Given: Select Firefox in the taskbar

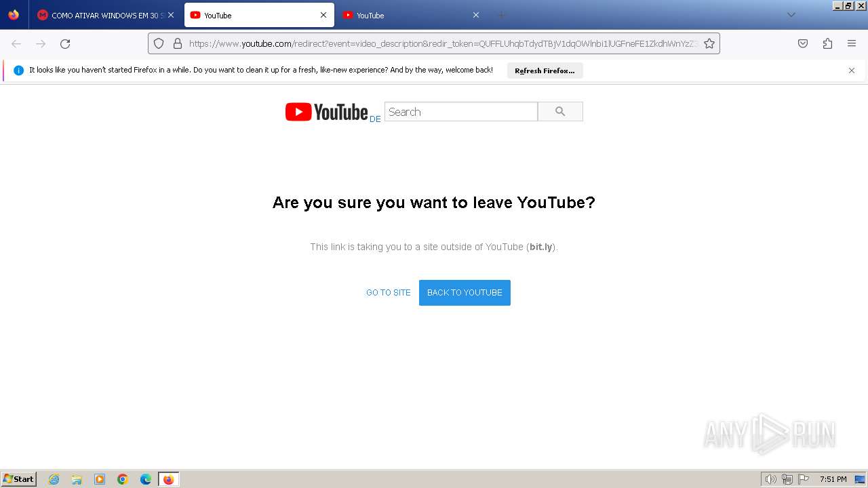Looking at the screenshot, I should [169, 479].
